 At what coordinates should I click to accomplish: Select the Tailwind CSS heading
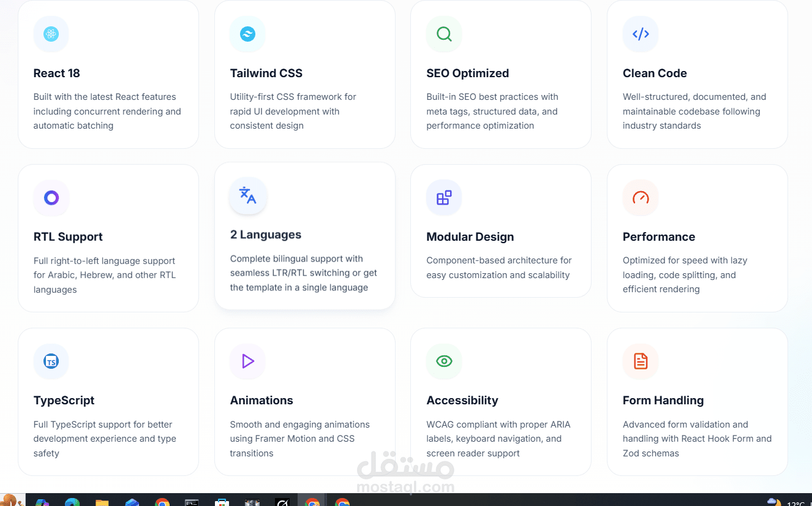click(266, 74)
